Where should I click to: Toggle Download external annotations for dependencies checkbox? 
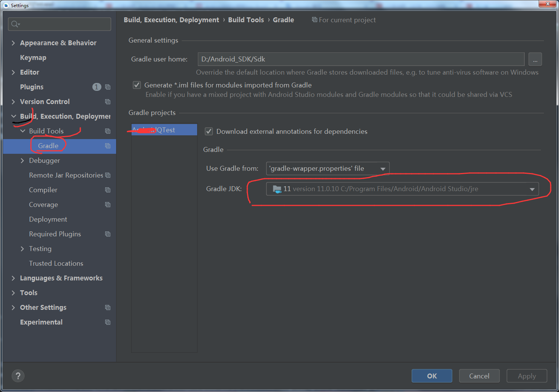click(x=209, y=132)
